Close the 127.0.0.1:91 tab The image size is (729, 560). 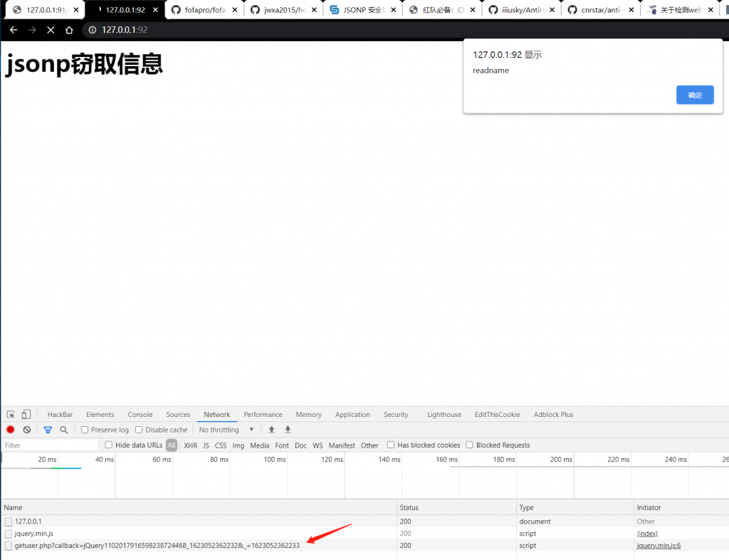point(76,10)
